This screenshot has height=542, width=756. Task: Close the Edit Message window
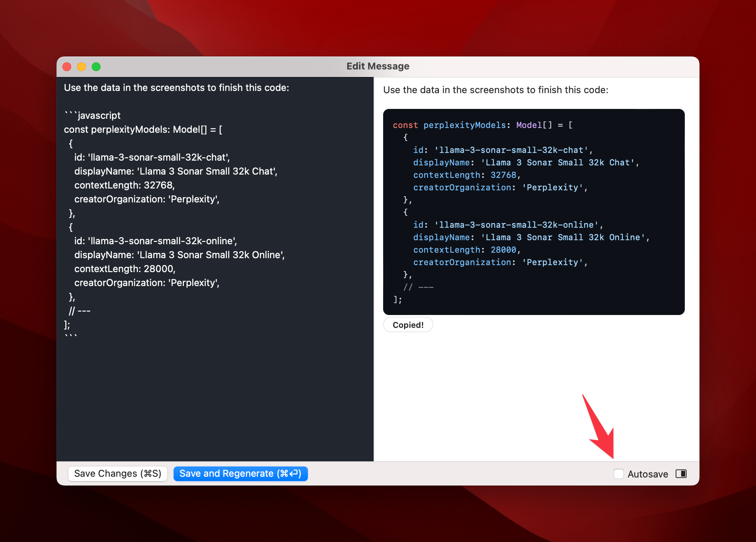67,67
